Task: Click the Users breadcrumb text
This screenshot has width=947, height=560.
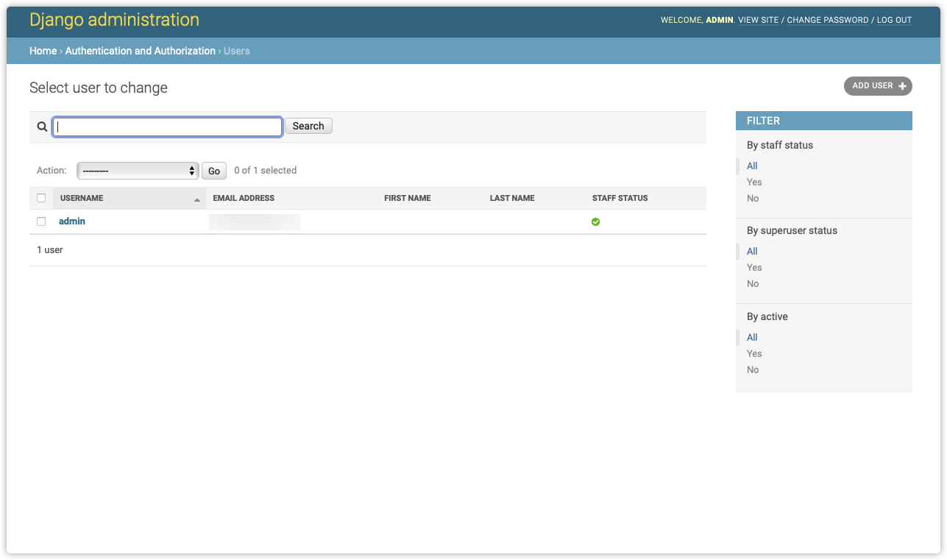Action: (237, 51)
